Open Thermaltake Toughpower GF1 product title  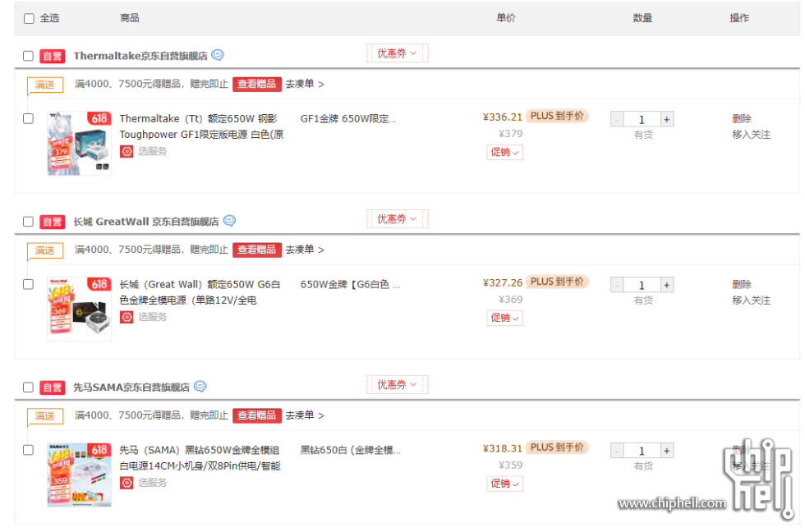201,126
